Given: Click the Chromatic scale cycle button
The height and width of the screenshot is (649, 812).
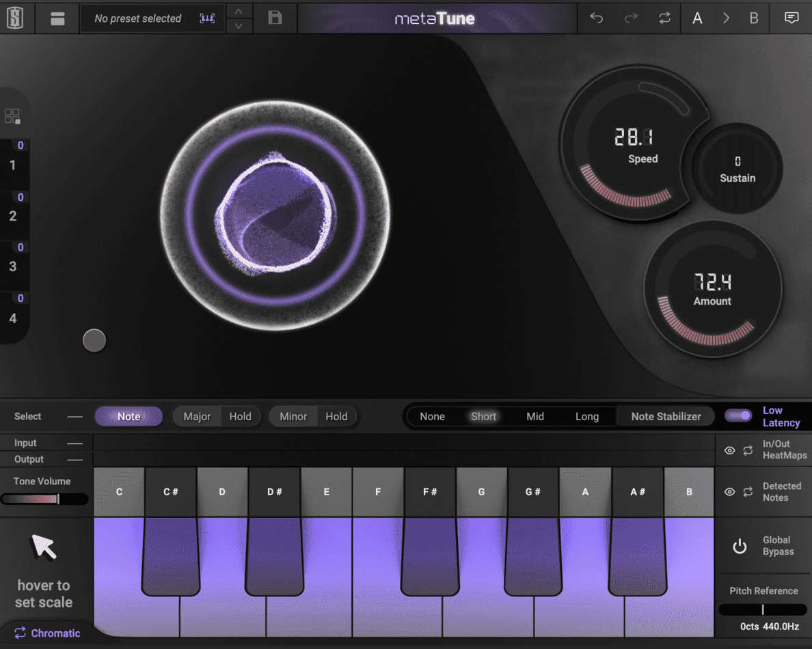Looking at the screenshot, I should coord(47,633).
